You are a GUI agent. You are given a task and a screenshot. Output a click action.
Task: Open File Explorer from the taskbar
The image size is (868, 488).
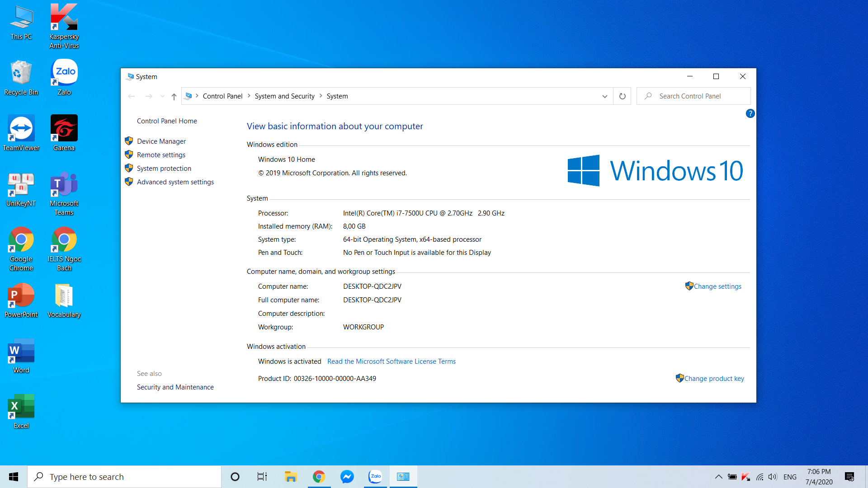pyautogui.click(x=290, y=477)
